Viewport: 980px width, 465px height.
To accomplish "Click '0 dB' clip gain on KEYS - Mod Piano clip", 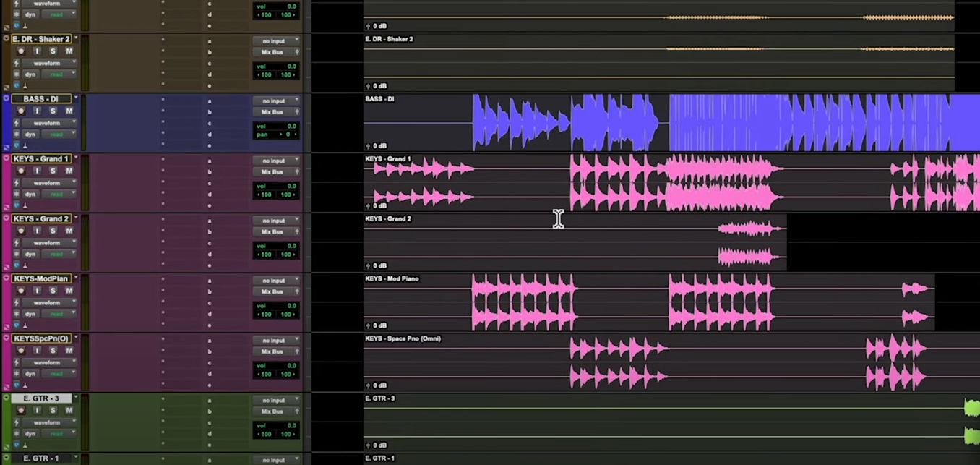I will pos(377,325).
